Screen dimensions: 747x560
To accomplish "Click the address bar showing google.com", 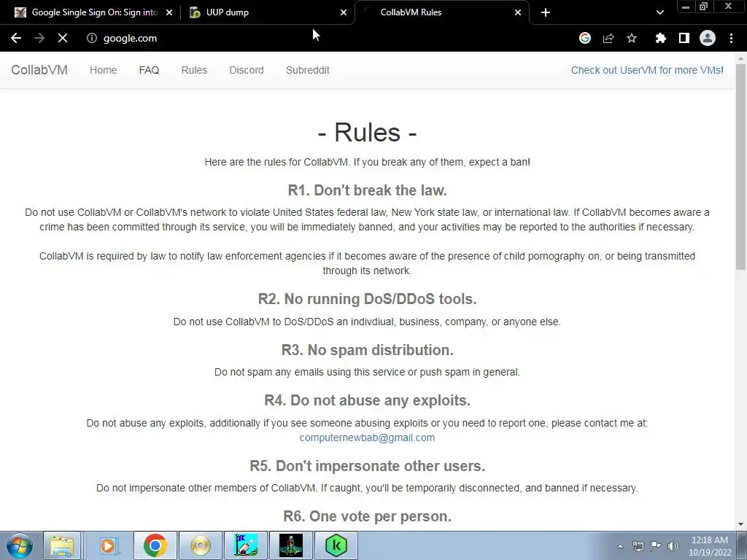I will pyautogui.click(x=329, y=38).
